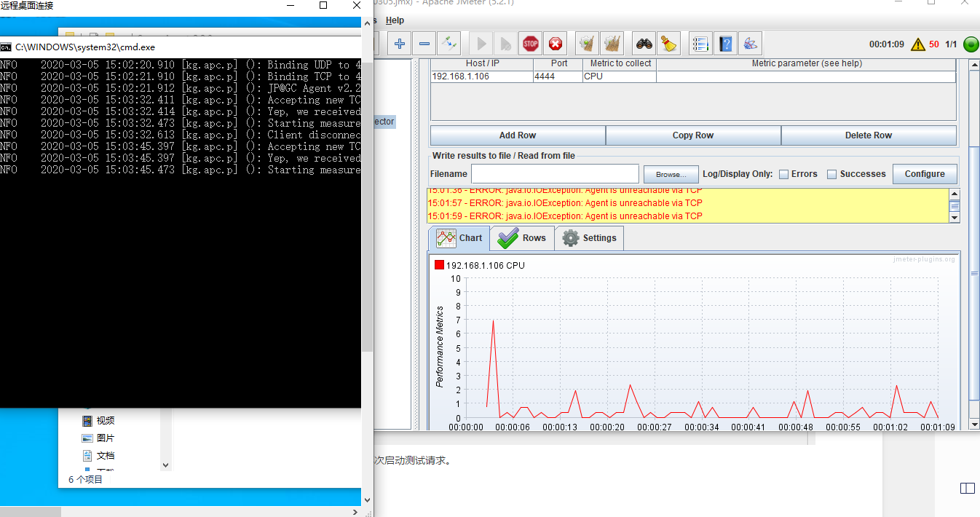Click the Clear broom-and-gear icon
Screen dimensions: 980x517
[x=587, y=44]
